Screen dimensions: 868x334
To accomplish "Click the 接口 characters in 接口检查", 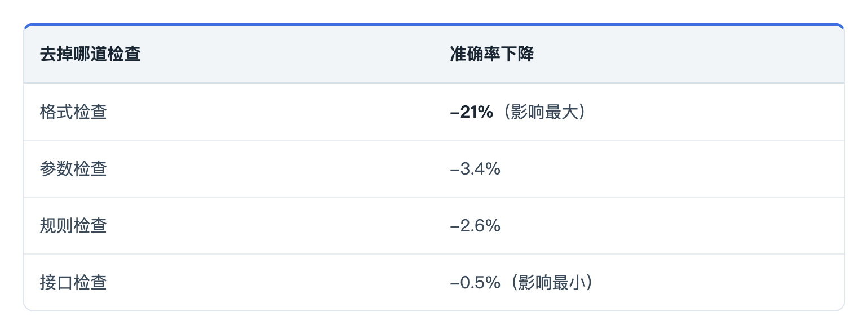I will (56, 283).
